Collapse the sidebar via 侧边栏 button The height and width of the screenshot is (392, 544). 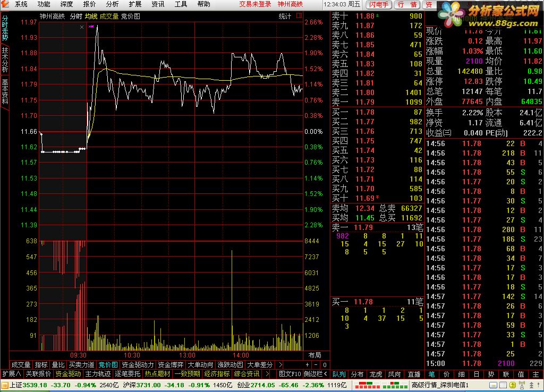(x=316, y=374)
